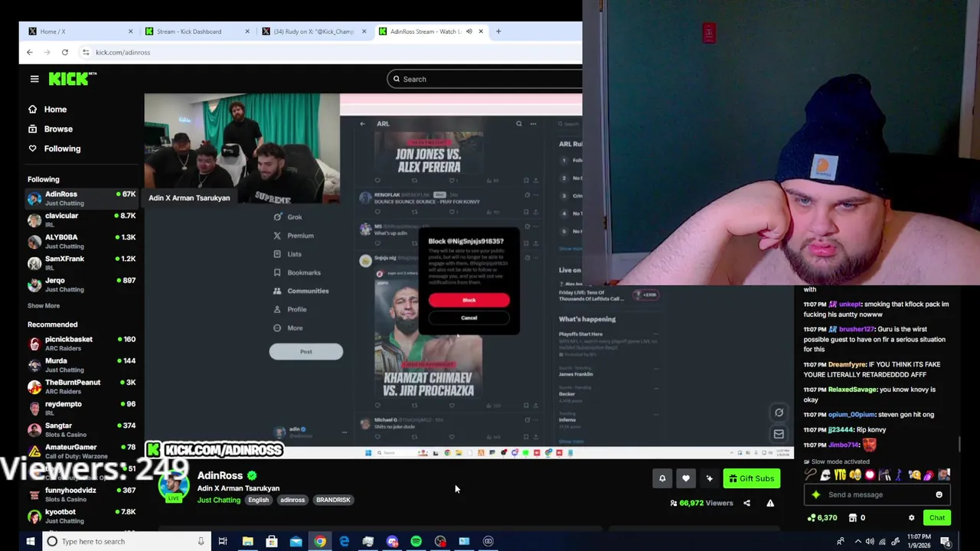This screenshot has width=980, height=551.
Task: Open Microsoft Store from taskbar
Action: click(272, 541)
